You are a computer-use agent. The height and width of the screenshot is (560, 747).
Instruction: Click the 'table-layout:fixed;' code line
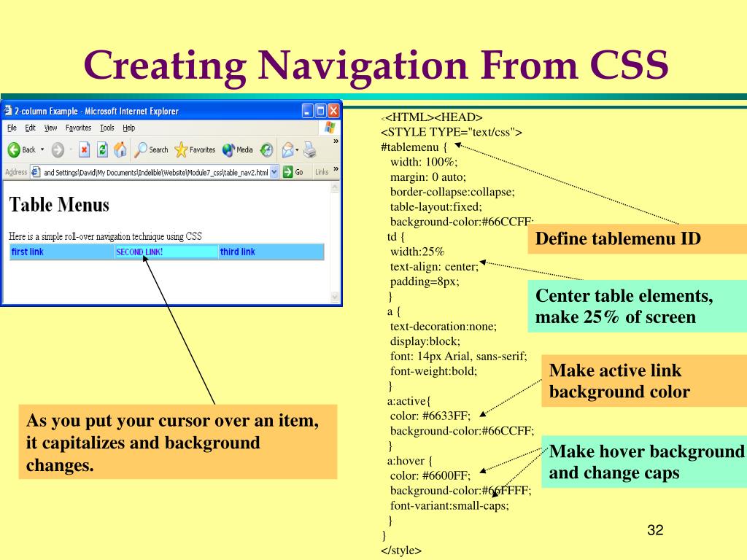coord(436,206)
